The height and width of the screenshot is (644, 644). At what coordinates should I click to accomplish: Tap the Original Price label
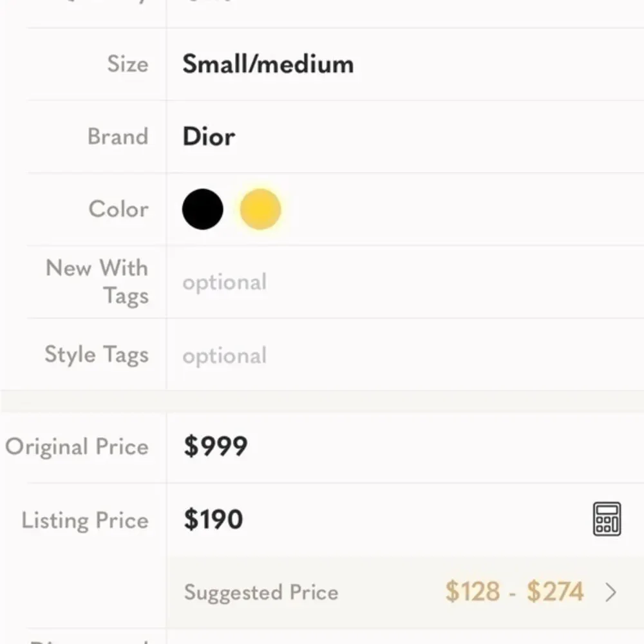77,446
